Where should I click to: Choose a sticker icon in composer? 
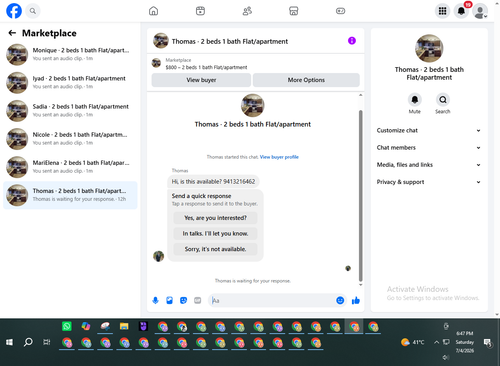click(183, 300)
